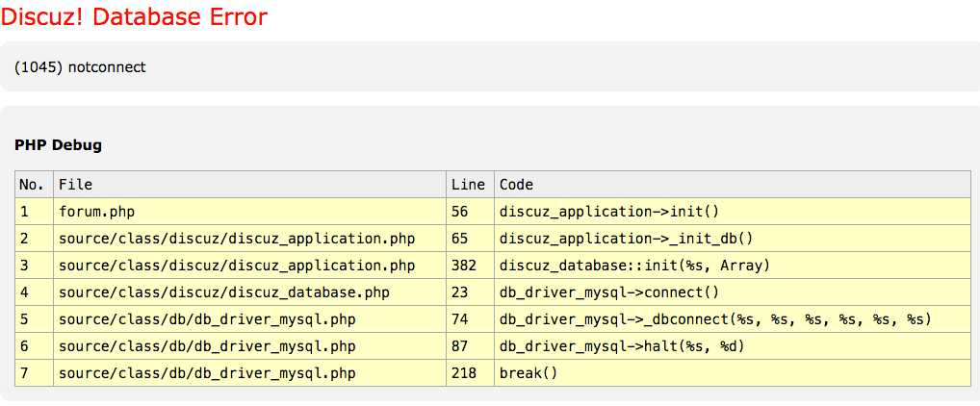
Task: Click line number 65 cell
Action: click(470, 239)
